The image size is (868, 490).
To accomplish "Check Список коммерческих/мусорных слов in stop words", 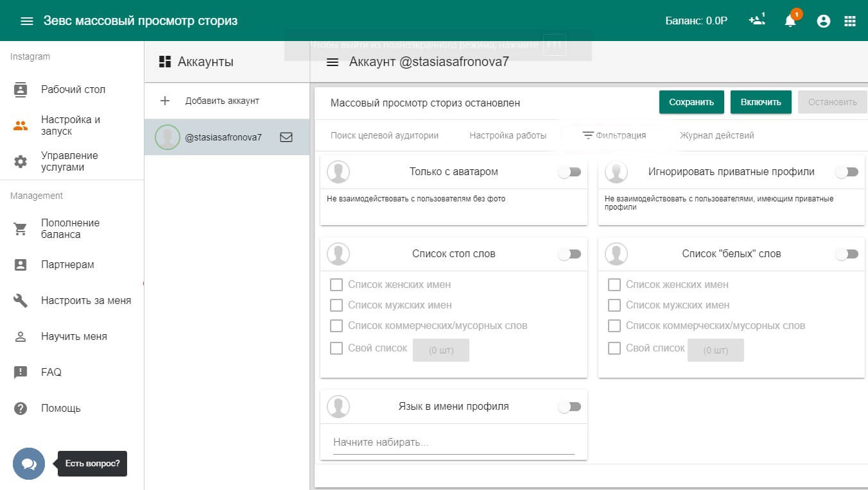I will 336,326.
